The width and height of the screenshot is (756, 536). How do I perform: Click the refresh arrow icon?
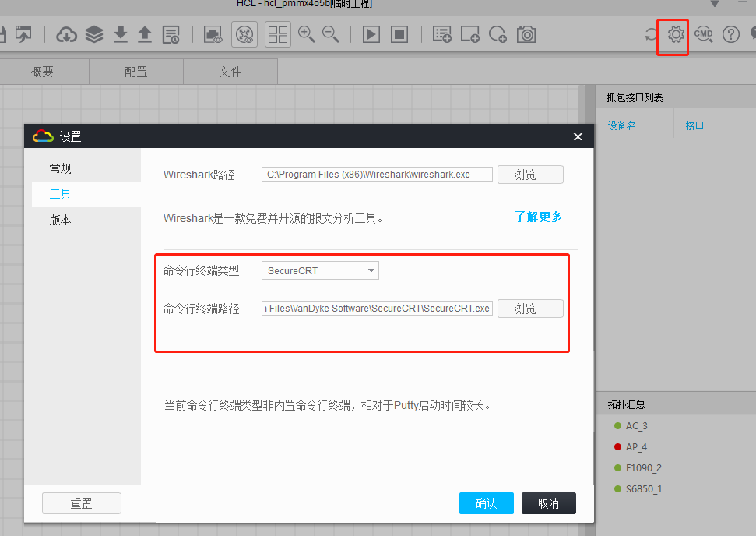(x=651, y=35)
